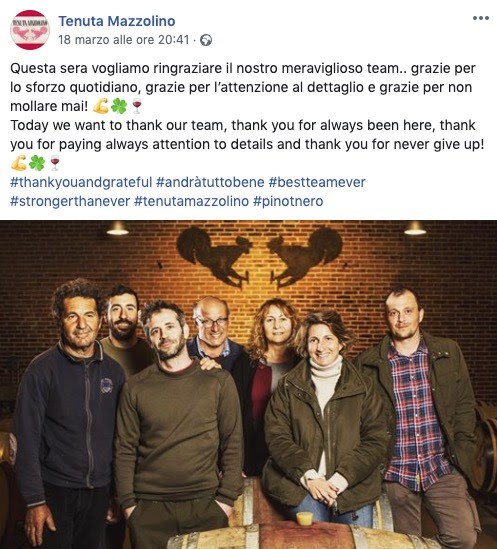The width and height of the screenshot is (497, 549).
Task: Open hashtag #thankyouandgrateful
Action: point(81,182)
